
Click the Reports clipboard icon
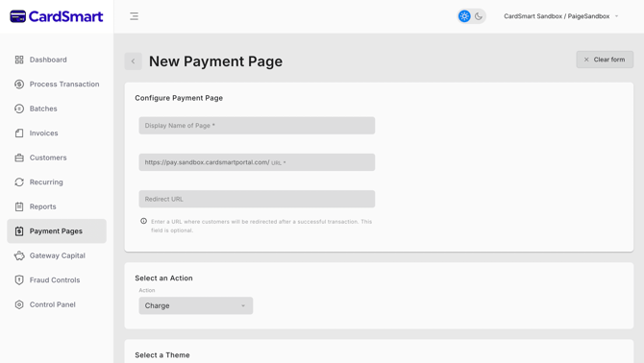(x=19, y=206)
